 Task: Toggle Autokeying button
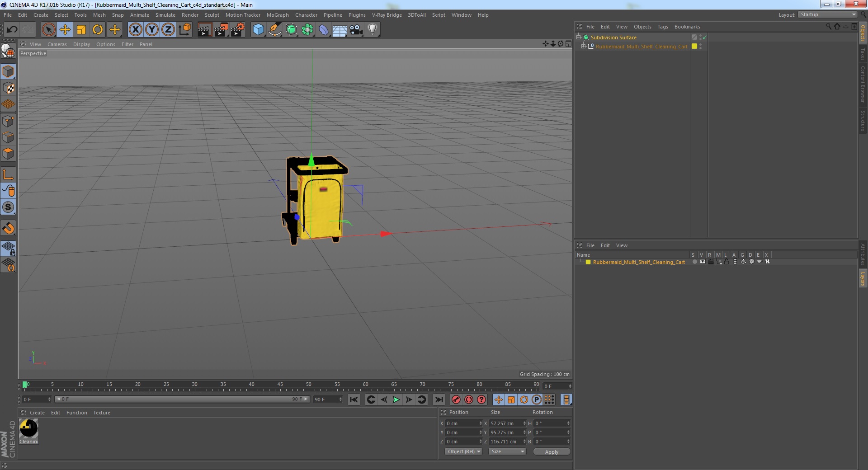pos(469,399)
